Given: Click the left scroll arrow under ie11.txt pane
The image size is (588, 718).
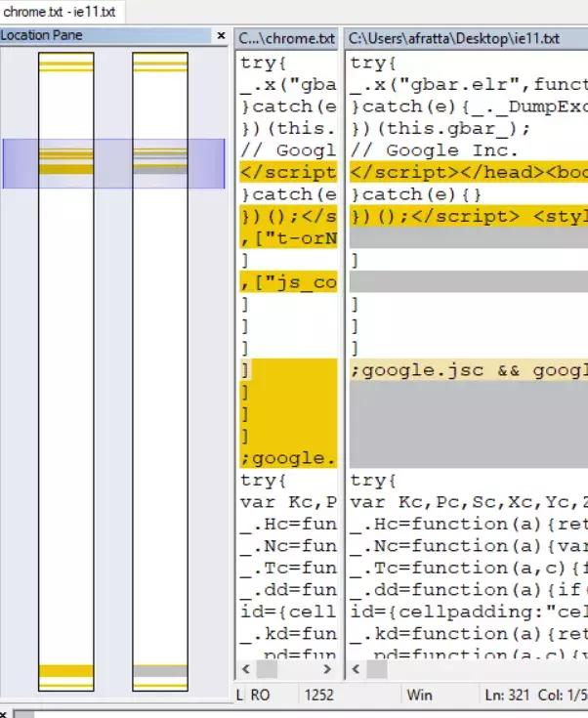Looking at the screenshot, I should (356, 669).
